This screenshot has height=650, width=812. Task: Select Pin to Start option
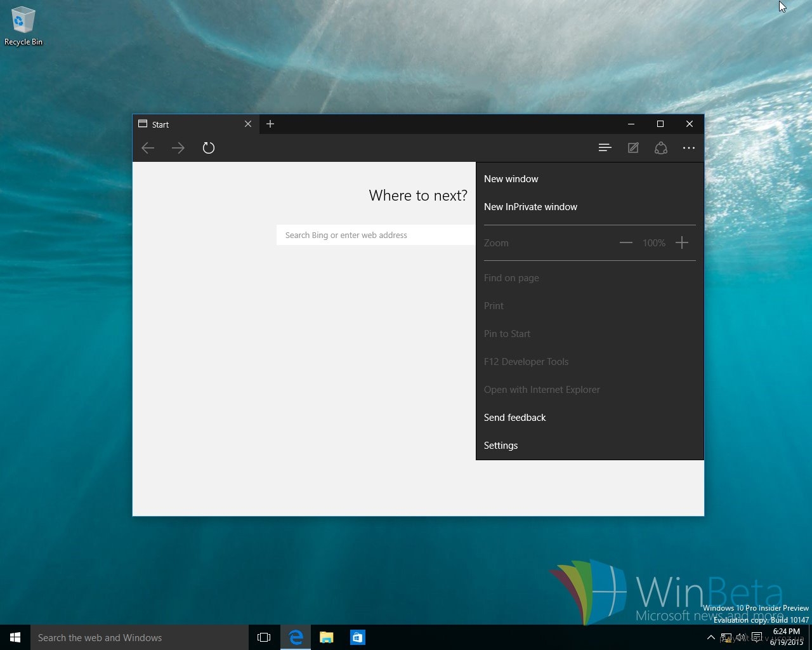(590, 334)
